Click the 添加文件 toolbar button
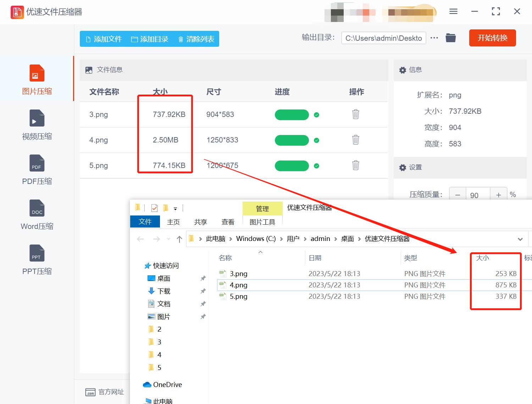 click(103, 39)
